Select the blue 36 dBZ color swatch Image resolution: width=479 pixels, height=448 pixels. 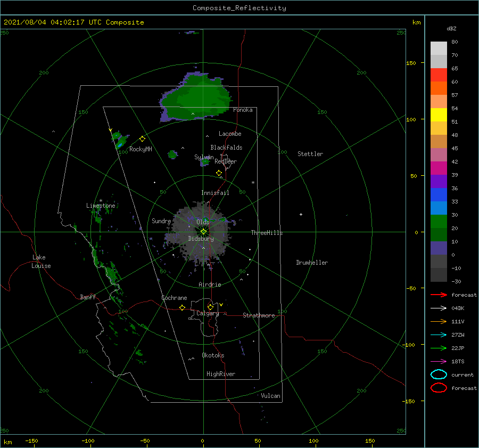(x=439, y=195)
